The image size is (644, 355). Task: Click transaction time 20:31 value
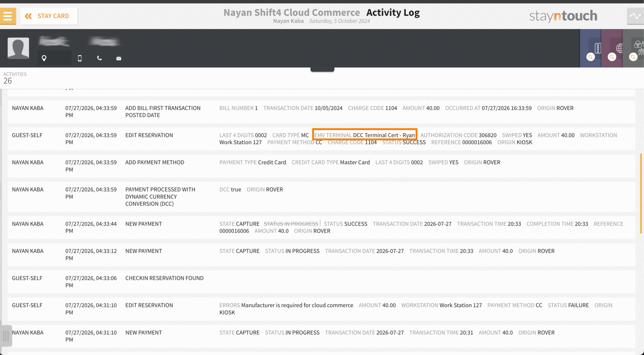tap(466, 333)
